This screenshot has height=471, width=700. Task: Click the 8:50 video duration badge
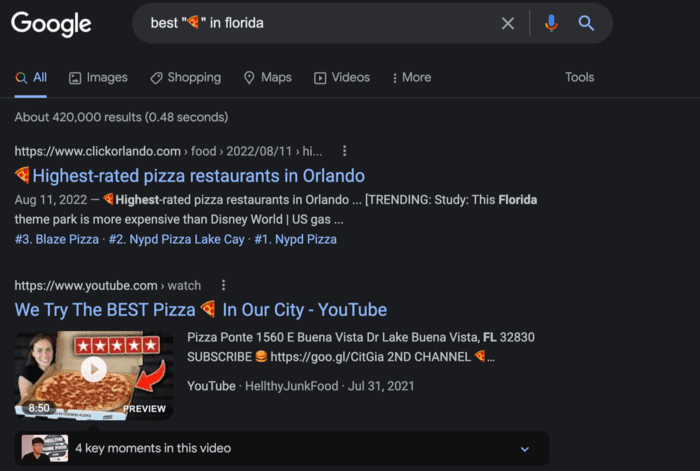(39, 408)
